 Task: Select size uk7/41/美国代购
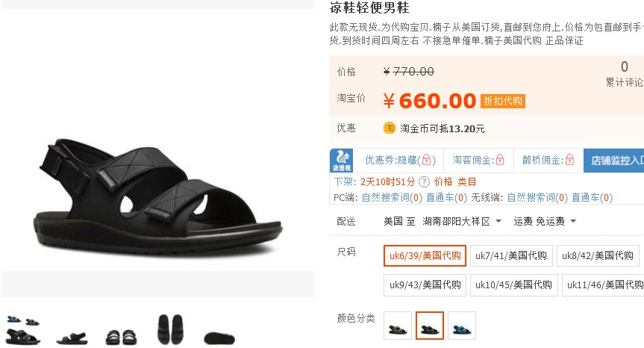click(511, 255)
